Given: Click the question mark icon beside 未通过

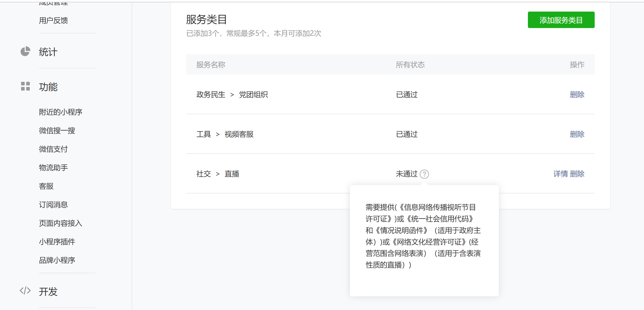Looking at the screenshot, I should 424,174.
